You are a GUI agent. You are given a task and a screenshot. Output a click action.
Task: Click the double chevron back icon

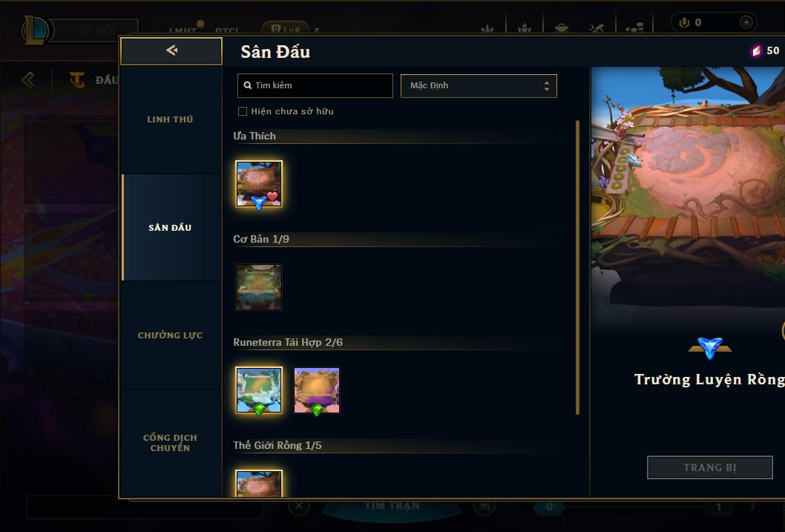coord(28,79)
